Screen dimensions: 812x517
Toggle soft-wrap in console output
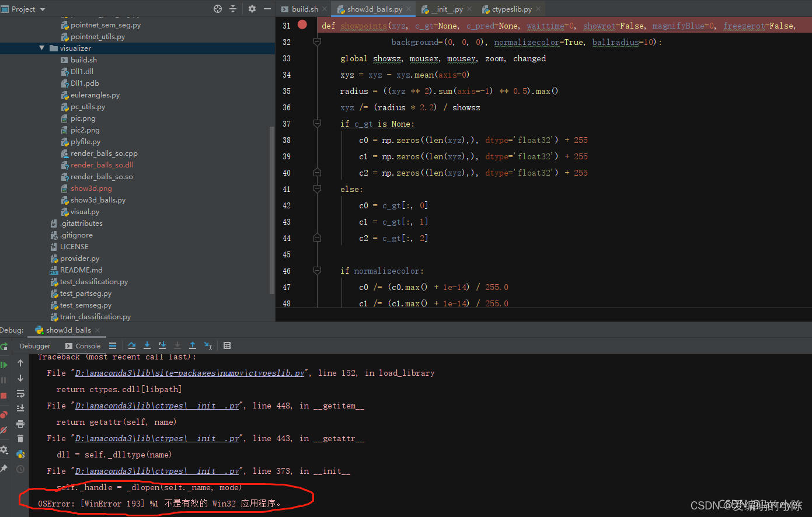pos(20,393)
